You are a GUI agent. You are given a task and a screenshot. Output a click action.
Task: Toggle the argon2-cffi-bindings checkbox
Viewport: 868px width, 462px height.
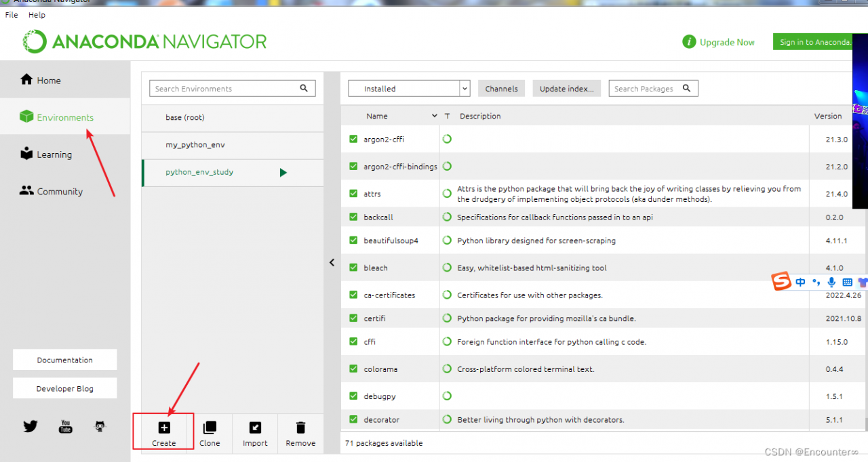[x=353, y=166]
